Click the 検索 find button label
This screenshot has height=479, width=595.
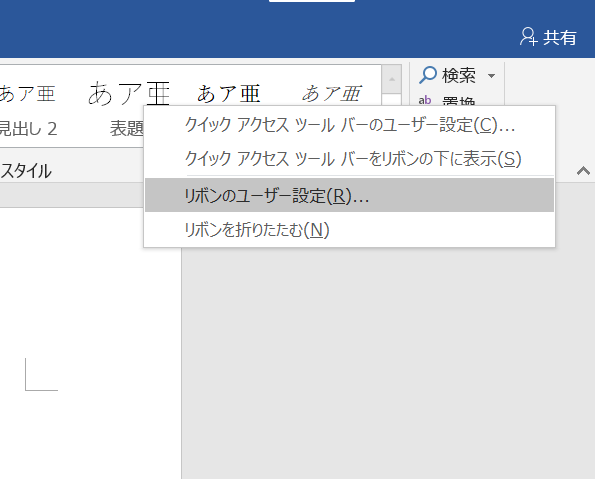pos(459,75)
